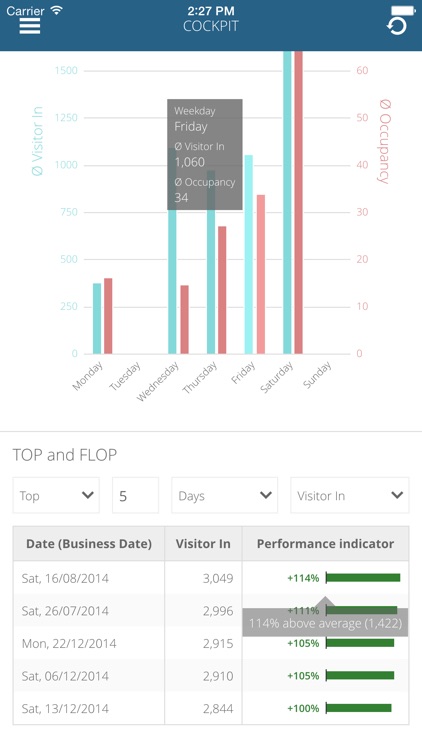
Task: Tap the Wi-Fi icon in status bar
Action: (56, 10)
